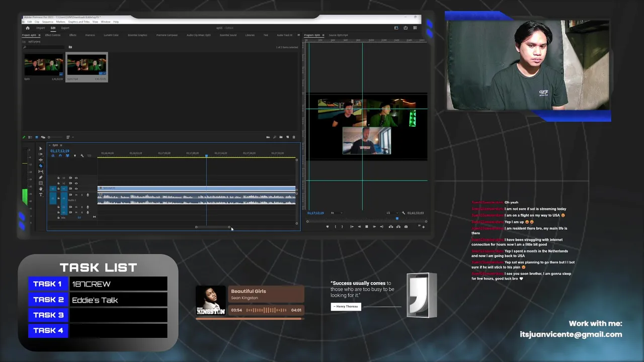Click Export Frame camera icon
644x362 pixels.
pos(406,227)
